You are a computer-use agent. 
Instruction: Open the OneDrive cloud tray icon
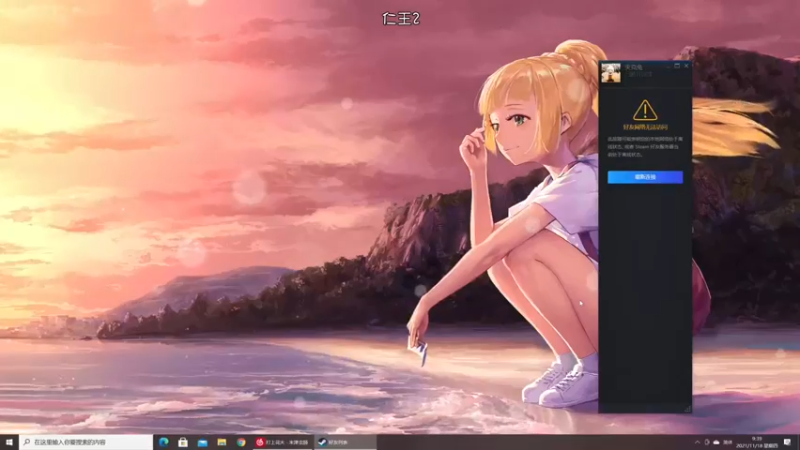point(716,442)
